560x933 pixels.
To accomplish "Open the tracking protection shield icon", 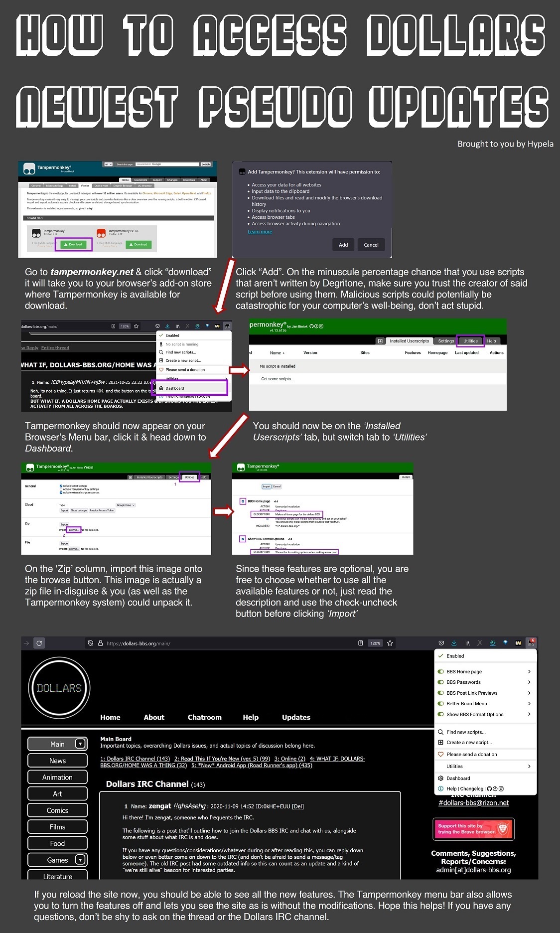I will pos(91,643).
